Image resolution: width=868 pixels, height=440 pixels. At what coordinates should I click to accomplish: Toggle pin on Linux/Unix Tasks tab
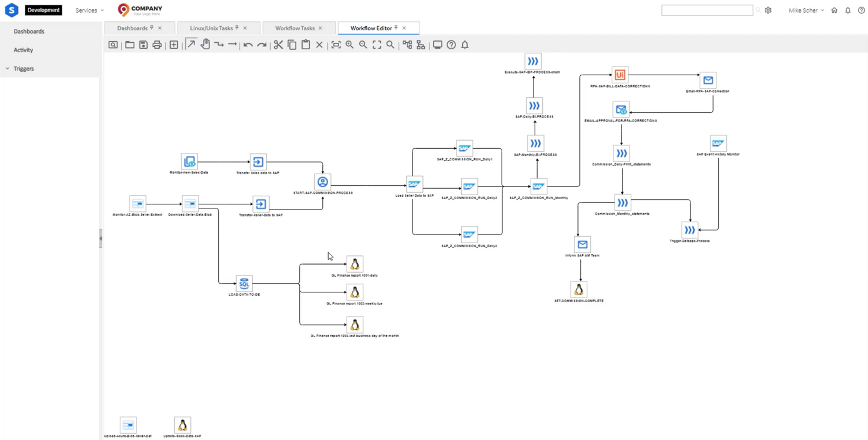237,28
